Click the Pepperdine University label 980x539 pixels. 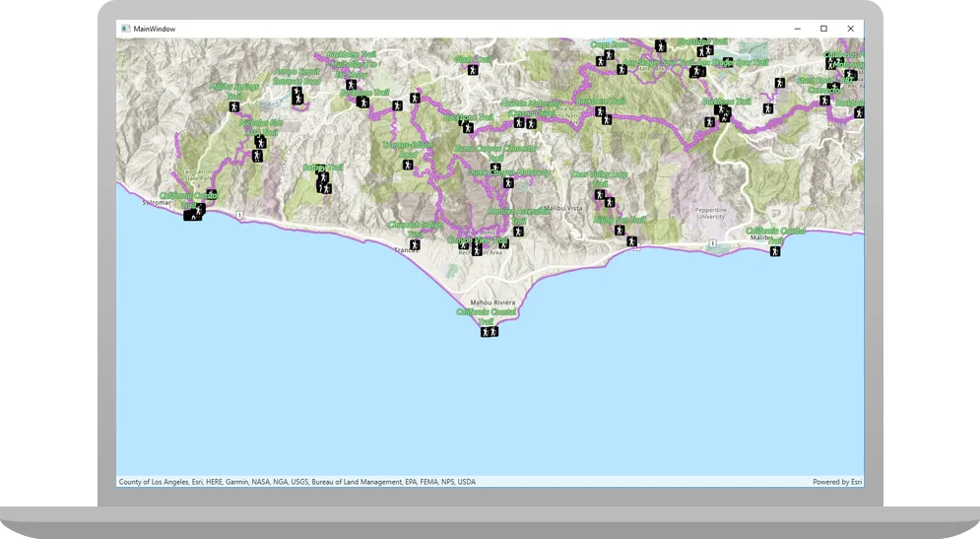tap(711, 213)
